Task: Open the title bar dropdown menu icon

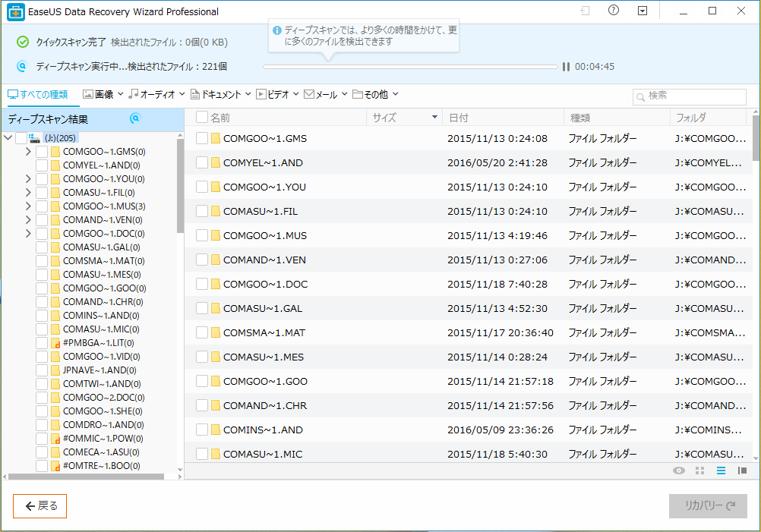Action: [643, 11]
